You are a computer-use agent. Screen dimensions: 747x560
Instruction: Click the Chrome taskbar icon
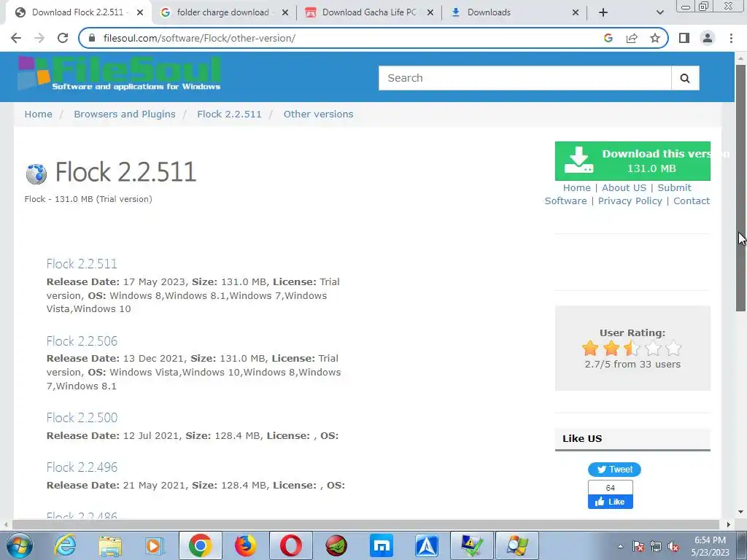pyautogui.click(x=200, y=545)
